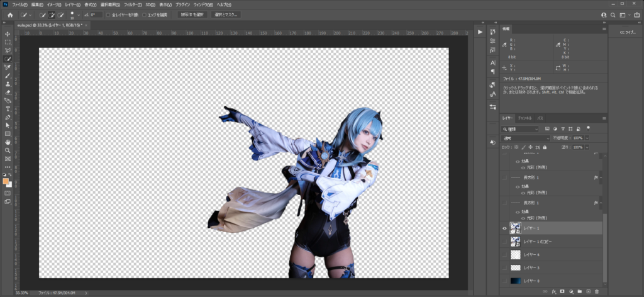Image resolution: width=644 pixels, height=297 pixels.
Task: Create a new group folder icon
Action: tap(579, 291)
